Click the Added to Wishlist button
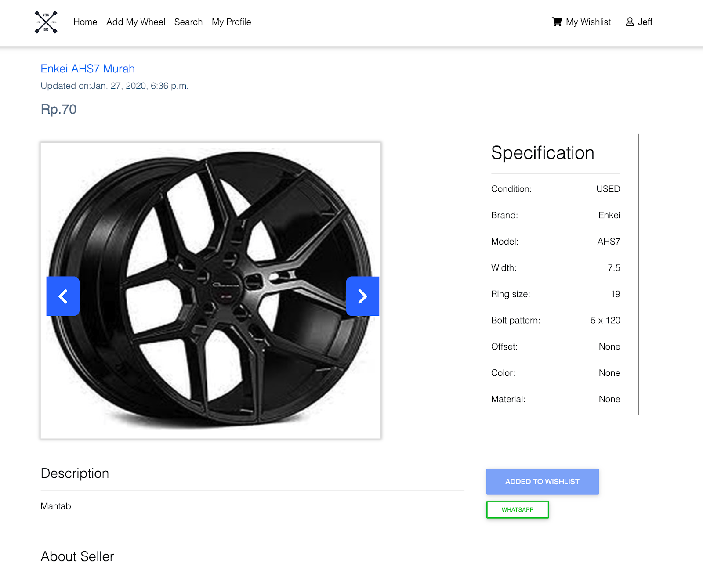The width and height of the screenshot is (703, 588). pyautogui.click(x=543, y=481)
